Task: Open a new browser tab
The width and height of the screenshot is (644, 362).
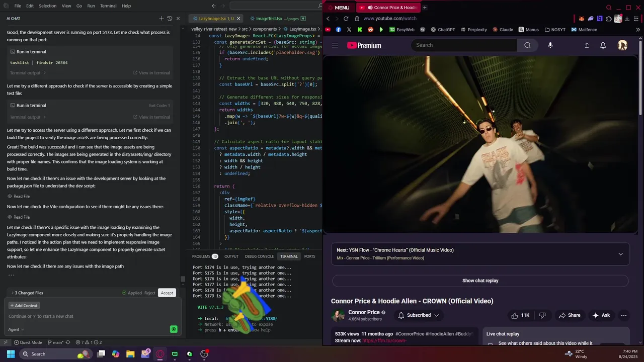Action: point(425,8)
